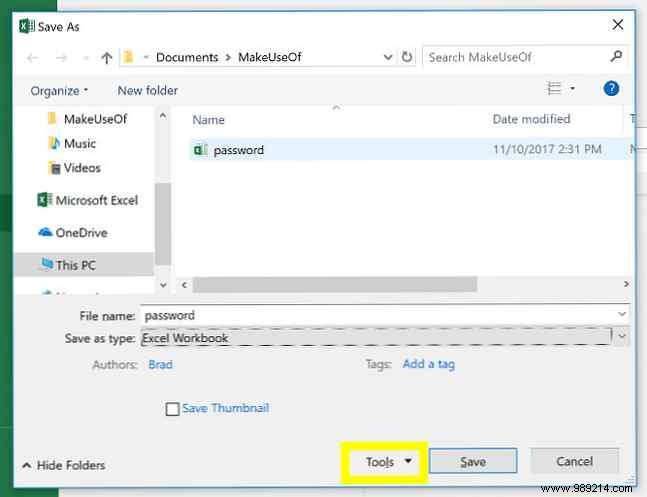This screenshot has width=647, height=497.
Task: Click the Save Thumbnail label text
Action: (x=226, y=408)
